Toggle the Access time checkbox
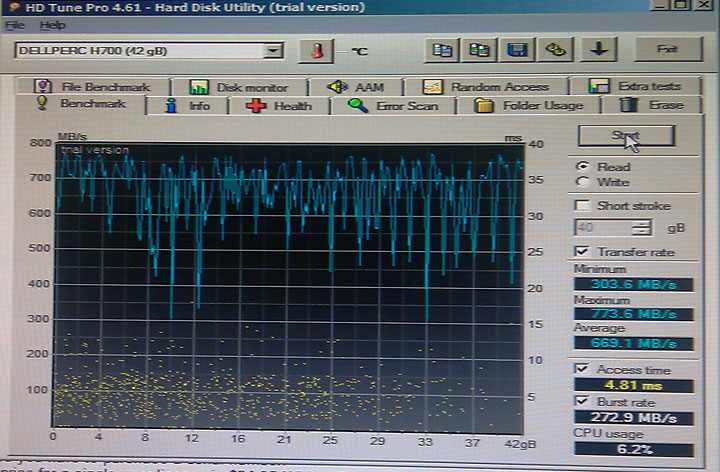Image resolution: width=720 pixels, height=472 pixels. click(582, 369)
